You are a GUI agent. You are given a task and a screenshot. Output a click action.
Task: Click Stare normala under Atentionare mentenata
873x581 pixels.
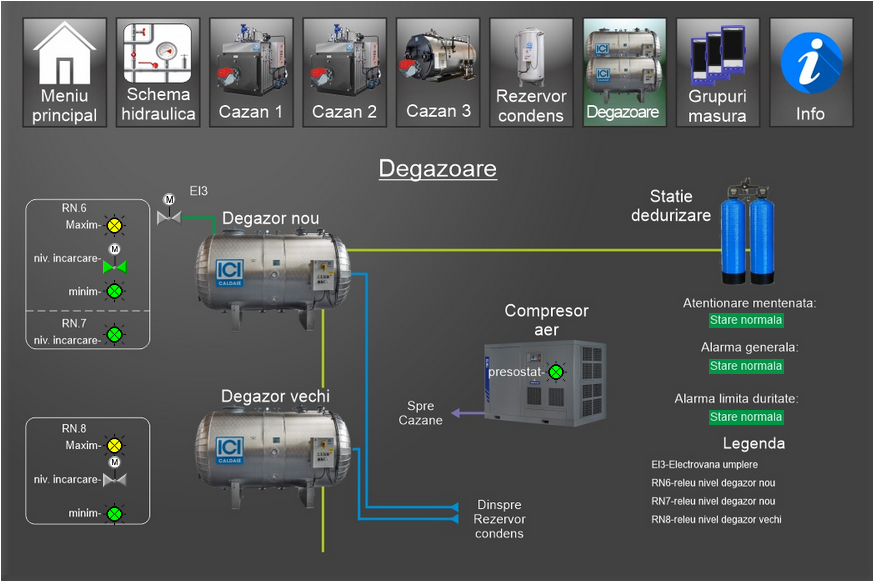point(746,321)
